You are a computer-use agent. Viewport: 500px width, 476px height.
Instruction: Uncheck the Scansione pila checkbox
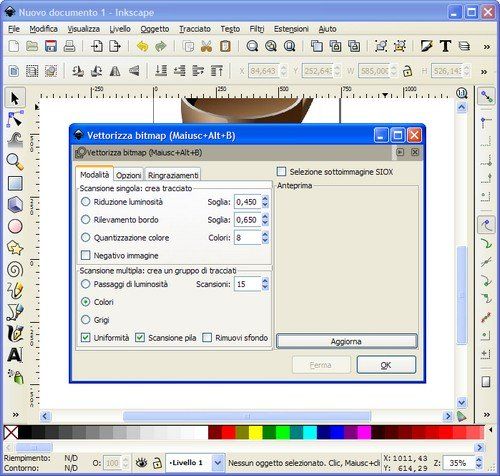(x=140, y=338)
